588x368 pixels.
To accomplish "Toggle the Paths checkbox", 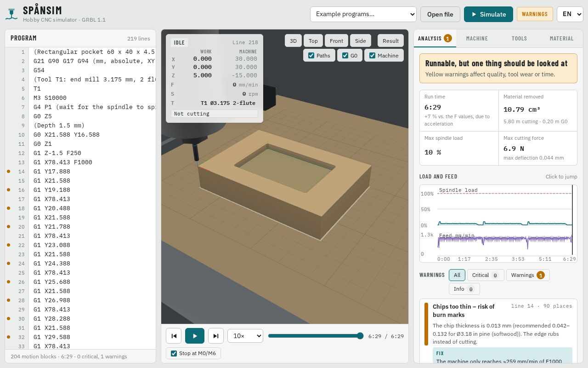I will coord(311,56).
